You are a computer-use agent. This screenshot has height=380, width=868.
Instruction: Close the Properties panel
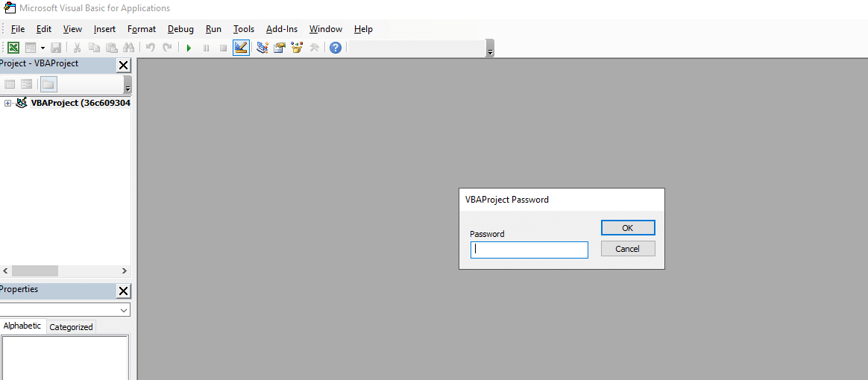pyautogui.click(x=124, y=291)
